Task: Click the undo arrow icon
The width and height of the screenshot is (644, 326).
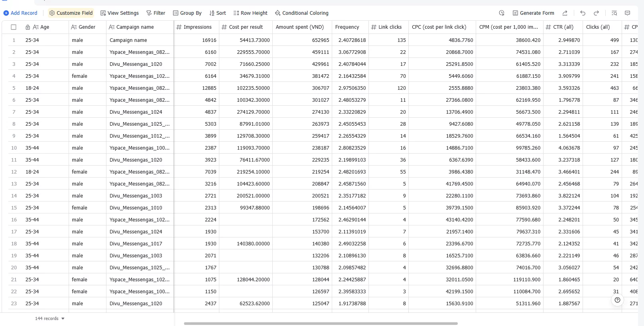Action: click(583, 13)
